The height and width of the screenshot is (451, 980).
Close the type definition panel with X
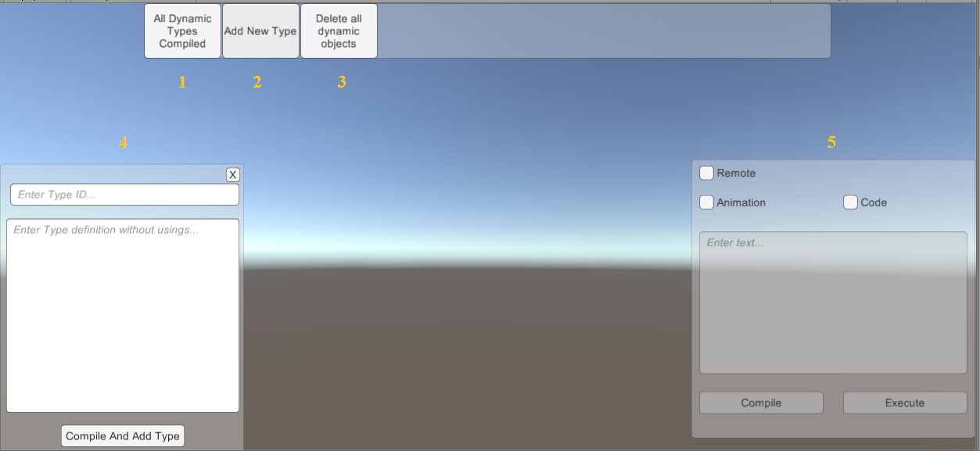tap(232, 175)
